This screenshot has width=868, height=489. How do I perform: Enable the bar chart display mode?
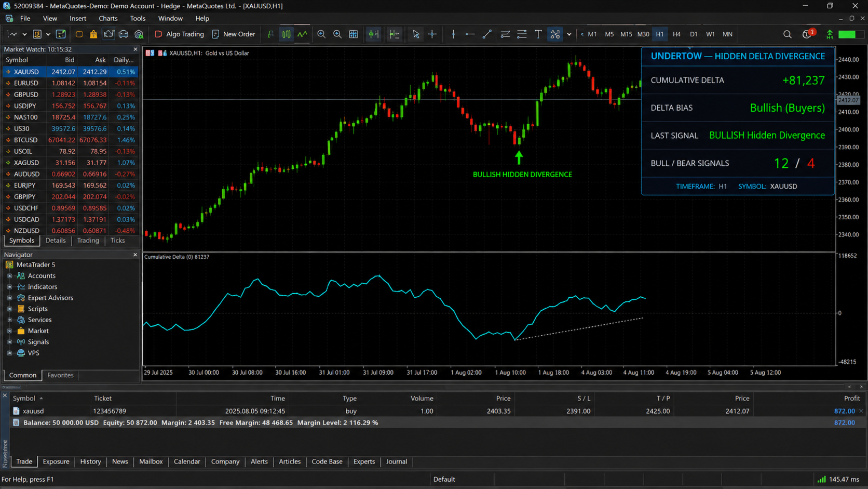pyautogui.click(x=270, y=34)
